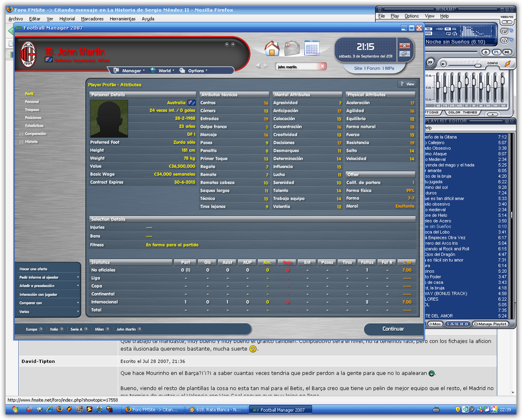Open Firefox Herramientas menu
This screenshot has height=420, width=522.
coord(122,19)
